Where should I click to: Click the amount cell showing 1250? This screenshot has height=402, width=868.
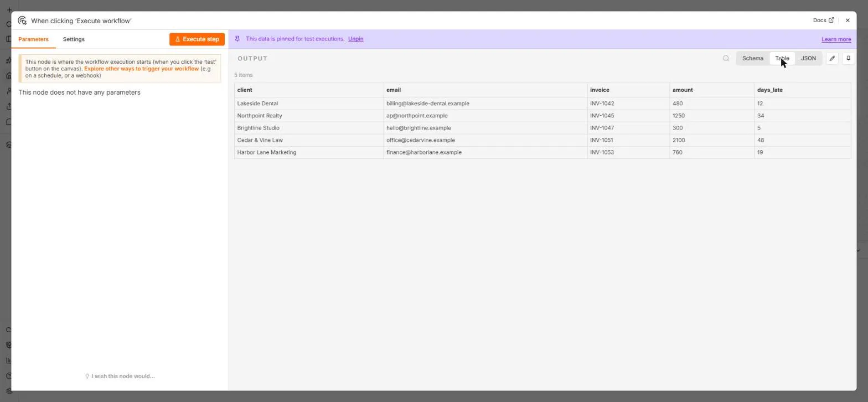click(x=712, y=116)
